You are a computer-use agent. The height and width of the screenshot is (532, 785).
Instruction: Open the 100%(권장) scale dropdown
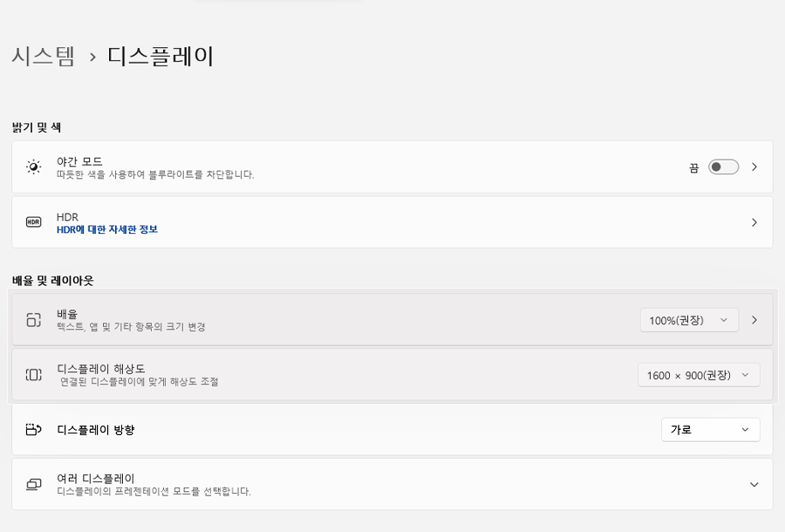point(689,320)
